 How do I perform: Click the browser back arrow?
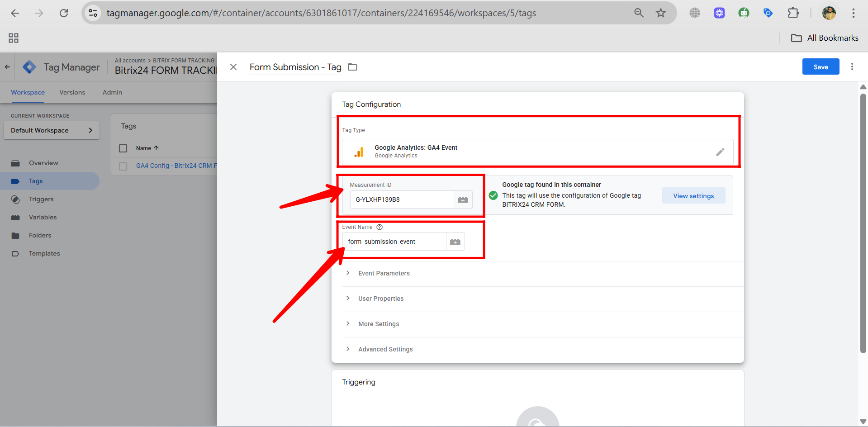[15, 13]
